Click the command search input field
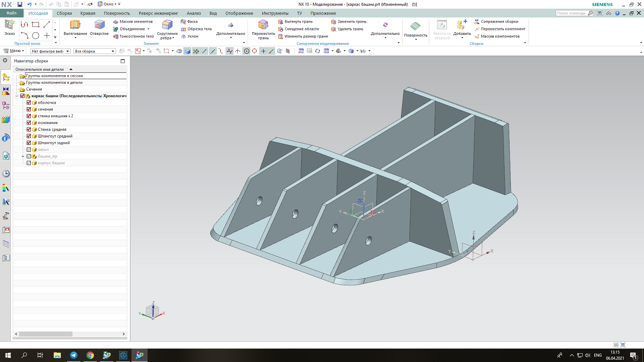The height and width of the screenshot is (362, 644). [572, 14]
